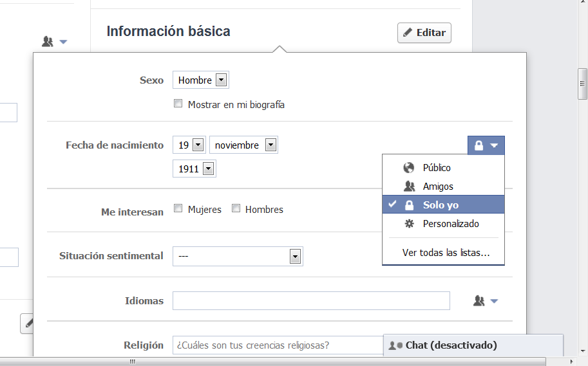
Task: Click the chat status icon in Chat bar
Action: (395, 345)
